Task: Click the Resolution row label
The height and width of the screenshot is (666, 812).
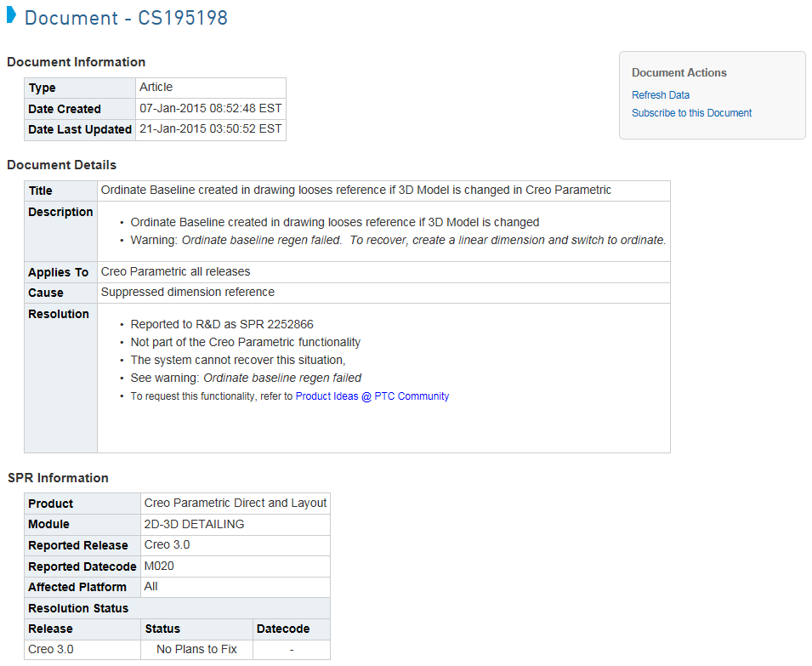Action: [59, 315]
